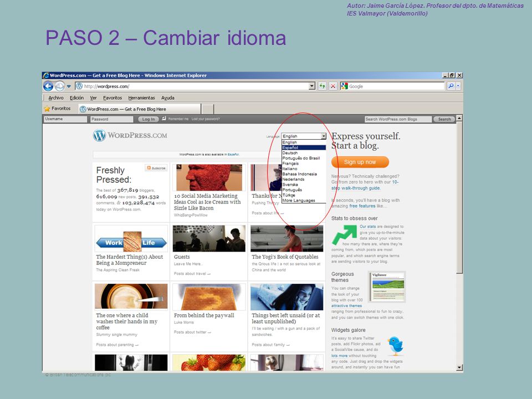The height and width of the screenshot is (399, 532).
Task: Click the Password field
Action: [x=111, y=119]
